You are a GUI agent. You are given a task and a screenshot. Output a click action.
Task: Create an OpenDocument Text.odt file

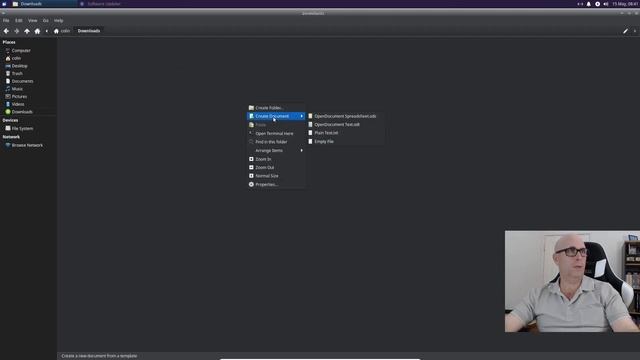(345, 124)
